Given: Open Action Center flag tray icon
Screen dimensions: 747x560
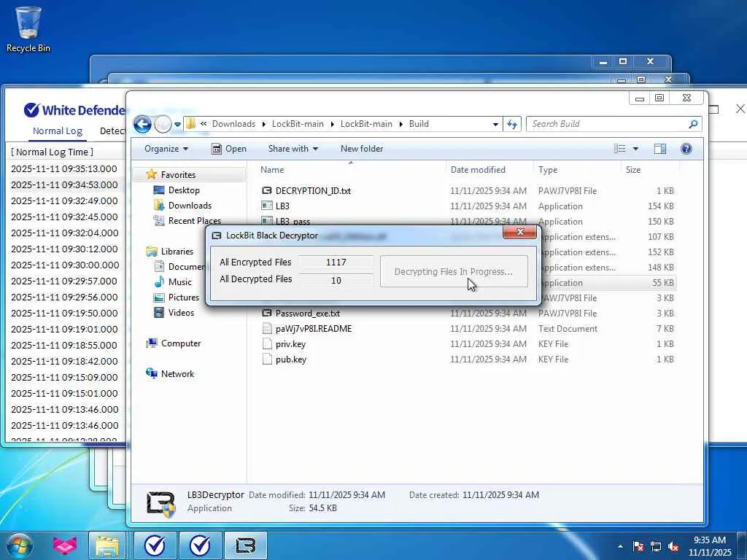Looking at the screenshot, I should coord(638,546).
